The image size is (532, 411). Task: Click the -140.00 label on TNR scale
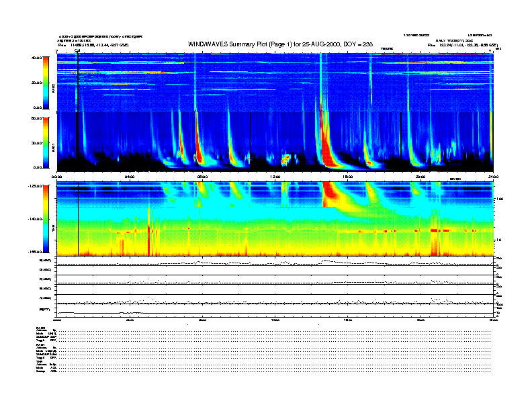coord(35,219)
